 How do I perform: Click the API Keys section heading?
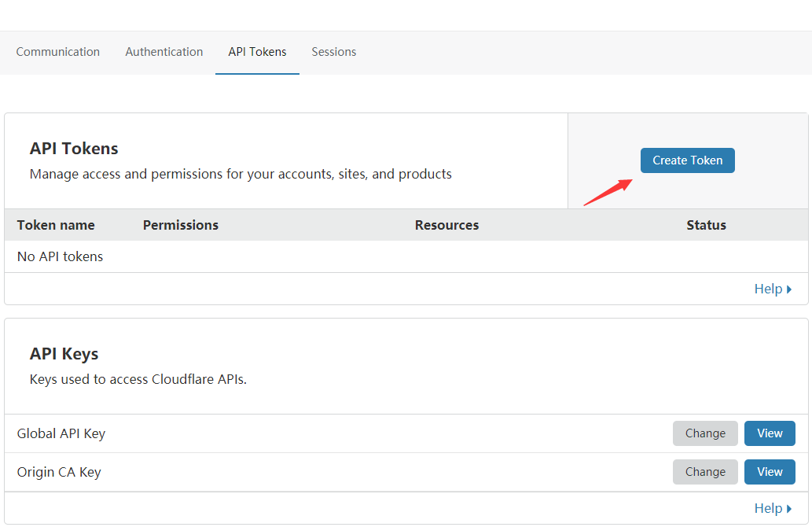pos(64,354)
